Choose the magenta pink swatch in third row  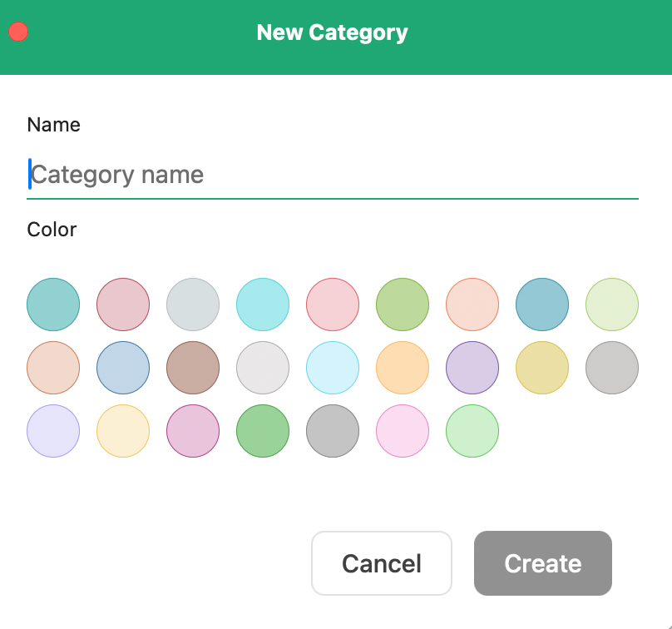[193, 431]
